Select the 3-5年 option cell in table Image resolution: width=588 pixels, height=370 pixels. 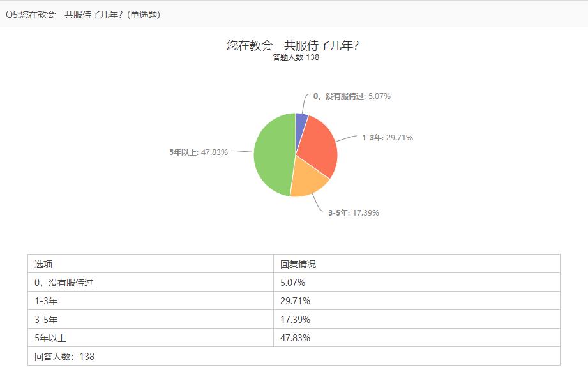pos(48,320)
